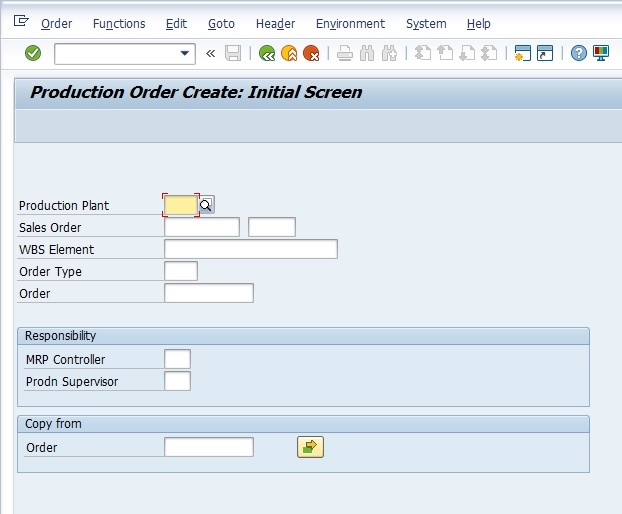Screen dimensions: 622x514
Task: Open the Environment menu
Action: coord(350,24)
